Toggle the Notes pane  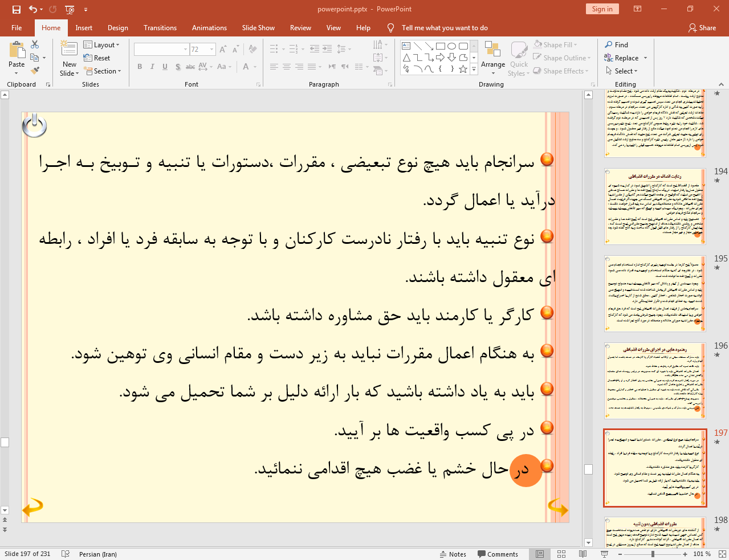pyautogui.click(x=453, y=554)
